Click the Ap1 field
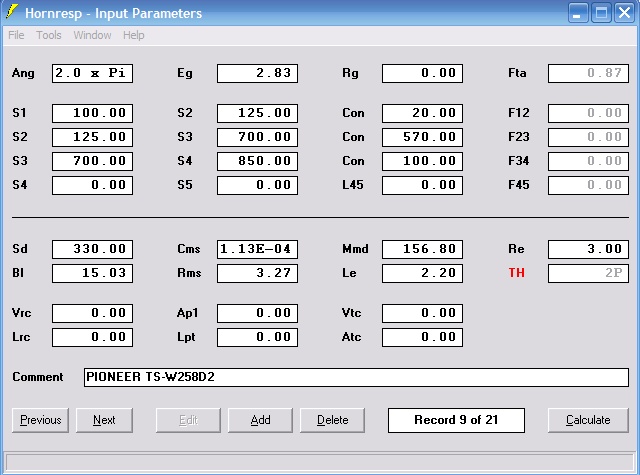The width and height of the screenshot is (640, 475). [x=258, y=313]
